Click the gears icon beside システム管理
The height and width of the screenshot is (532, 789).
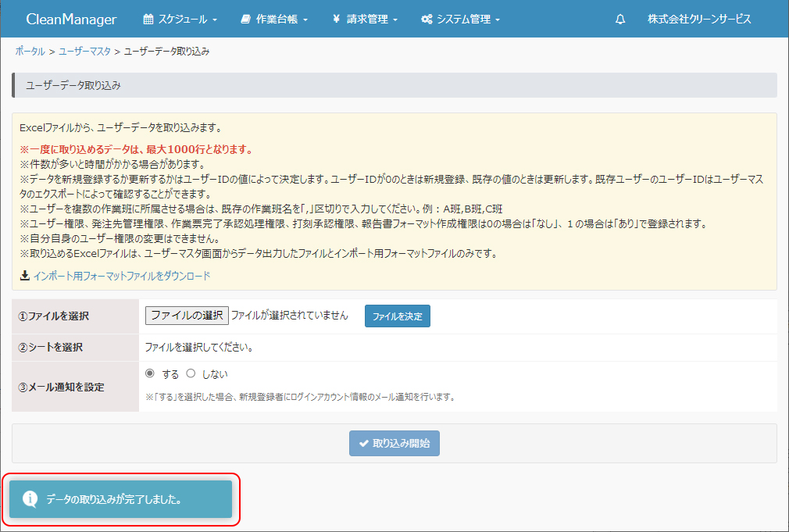click(x=427, y=20)
